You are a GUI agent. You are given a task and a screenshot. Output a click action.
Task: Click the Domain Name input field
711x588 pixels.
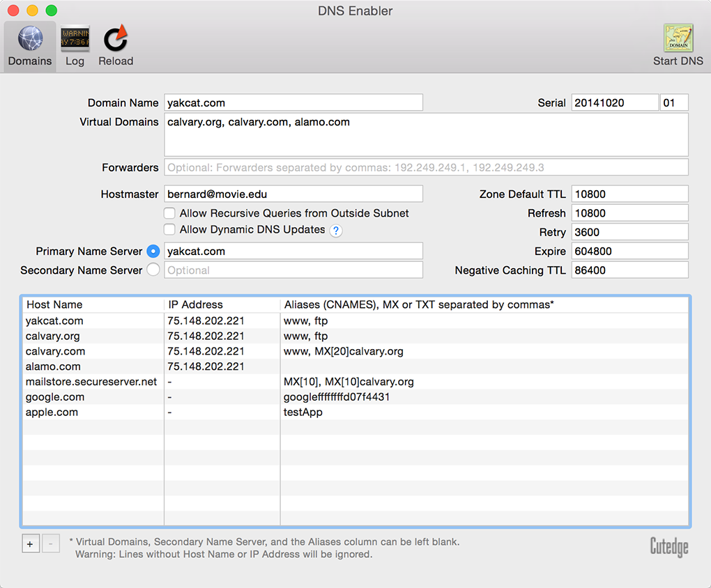[x=293, y=102]
